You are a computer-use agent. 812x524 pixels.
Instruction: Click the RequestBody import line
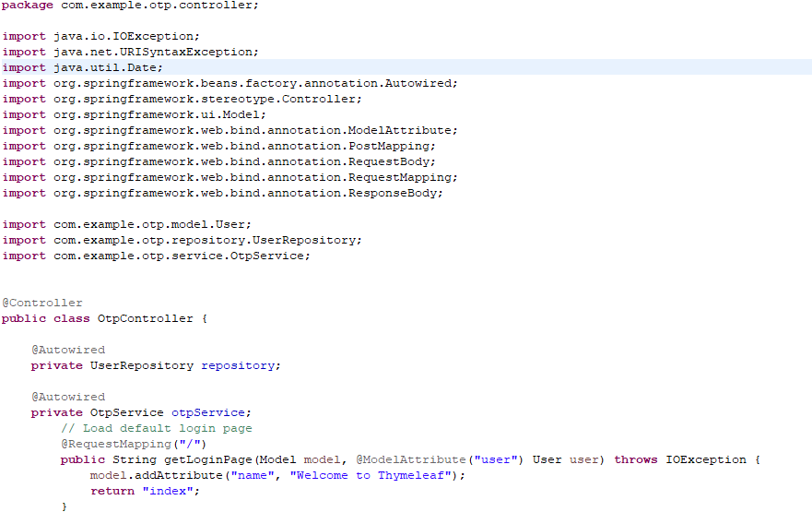218,161
